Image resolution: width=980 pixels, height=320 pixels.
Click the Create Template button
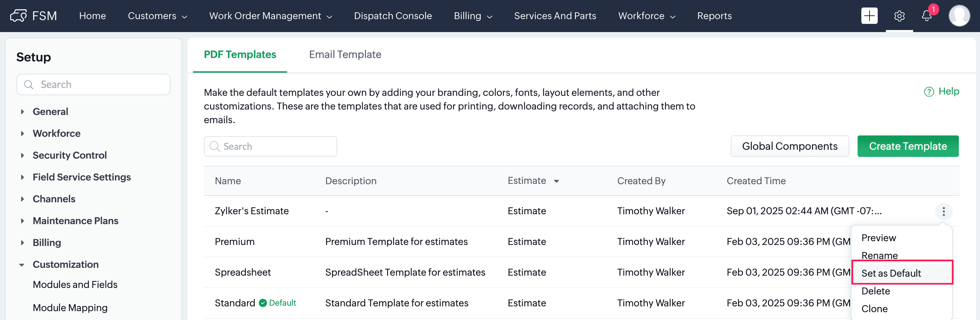coord(907,146)
